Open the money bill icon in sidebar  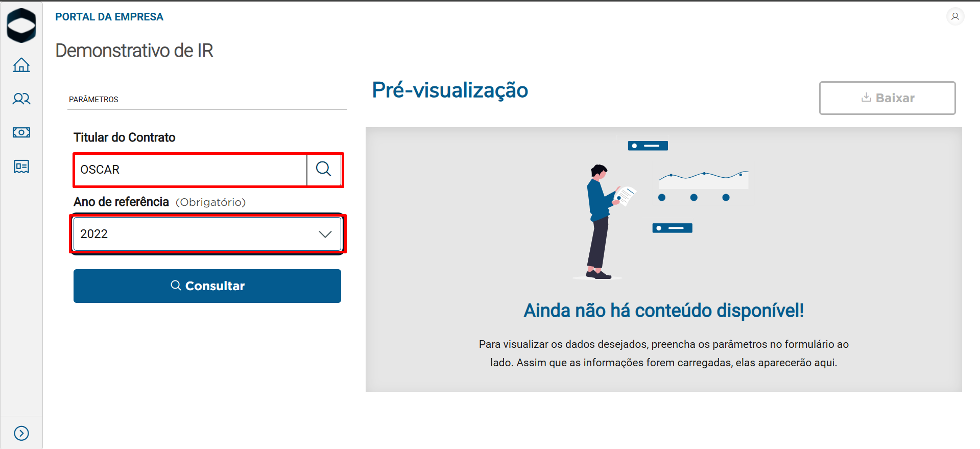click(21, 132)
